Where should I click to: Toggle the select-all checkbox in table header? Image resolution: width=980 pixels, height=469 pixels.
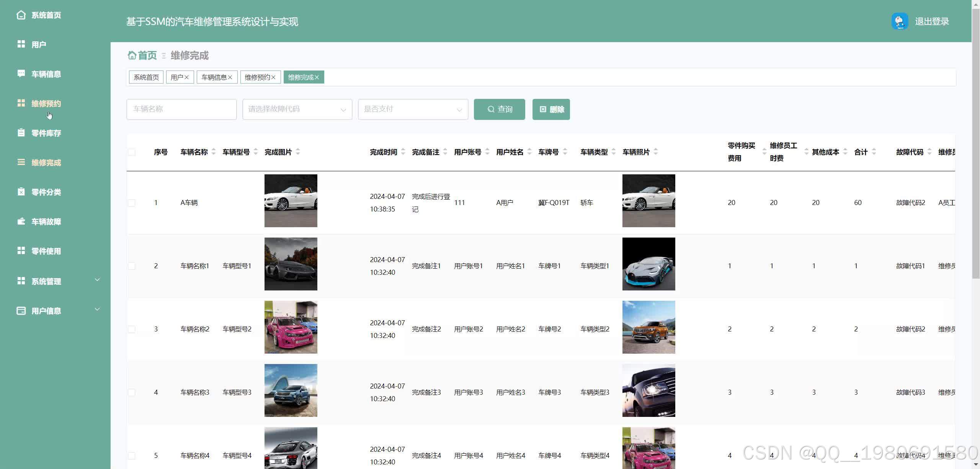click(132, 152)
